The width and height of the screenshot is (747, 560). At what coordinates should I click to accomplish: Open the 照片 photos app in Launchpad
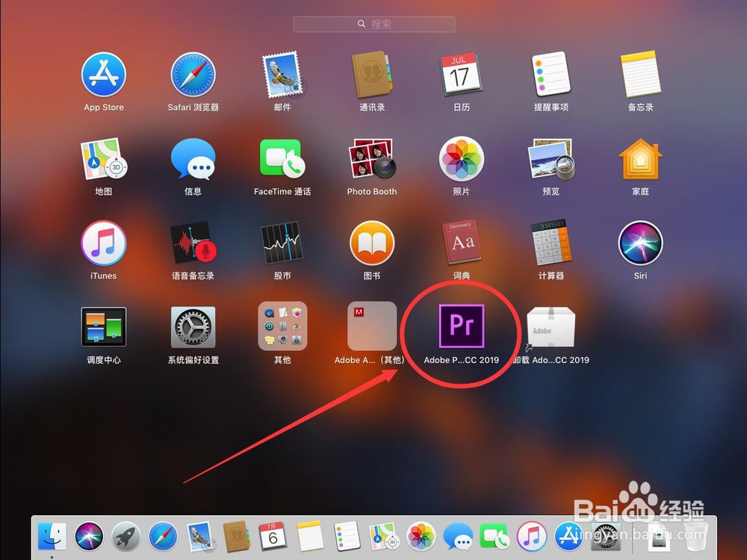[461, 159]
